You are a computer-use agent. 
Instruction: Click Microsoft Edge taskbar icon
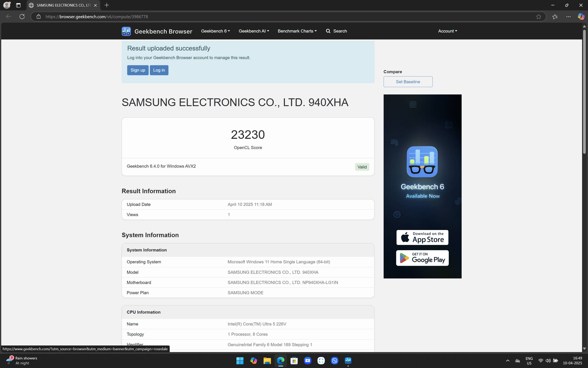click(281, 360)
